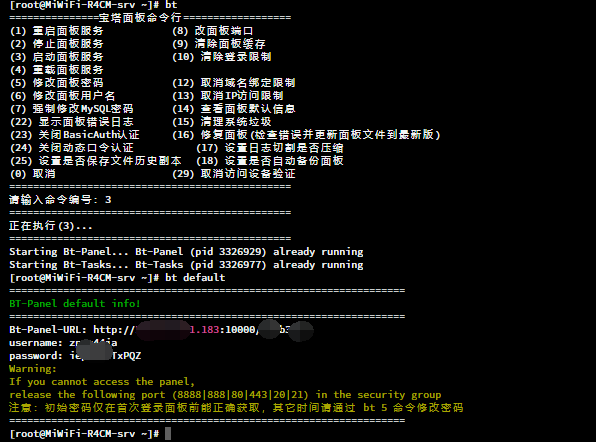Click the '注意: 初始密码' notice line
The width and height of the screenshot is (596, 442).
(236, 408)
